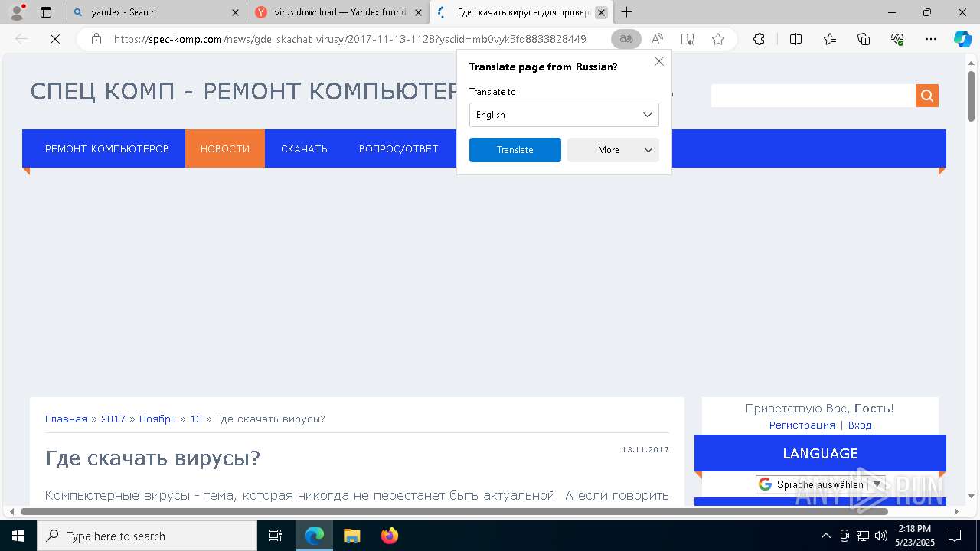Image resolution: width=980 pixels, height=551 pixels.
Task: Click the system clock showing 2:18 PM
Action: 915,536
